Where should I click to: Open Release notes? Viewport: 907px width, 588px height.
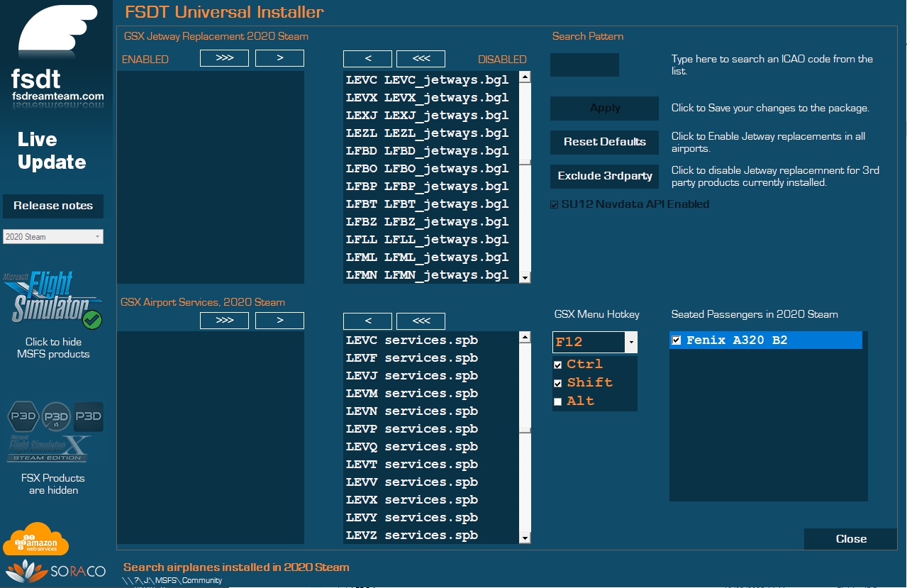(53, 206)
